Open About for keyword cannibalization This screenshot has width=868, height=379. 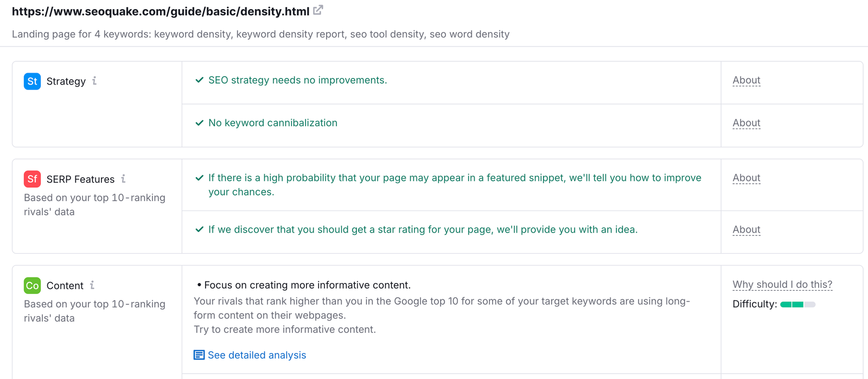tap(746, 123)
